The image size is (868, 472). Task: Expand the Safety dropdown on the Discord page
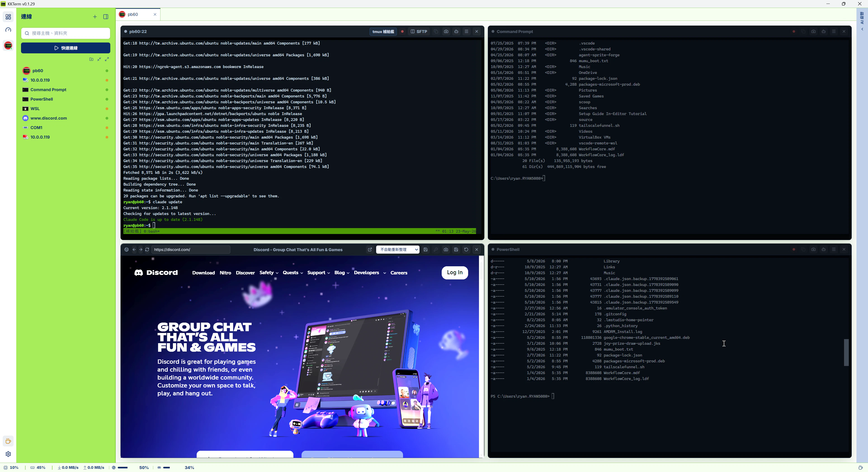(269, 273)
